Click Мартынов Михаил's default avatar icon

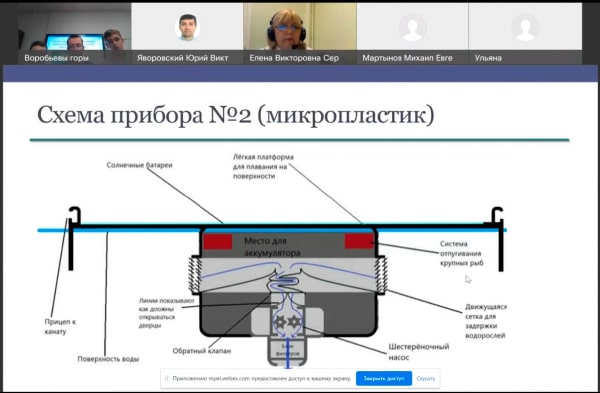click(x=412, y=28)
